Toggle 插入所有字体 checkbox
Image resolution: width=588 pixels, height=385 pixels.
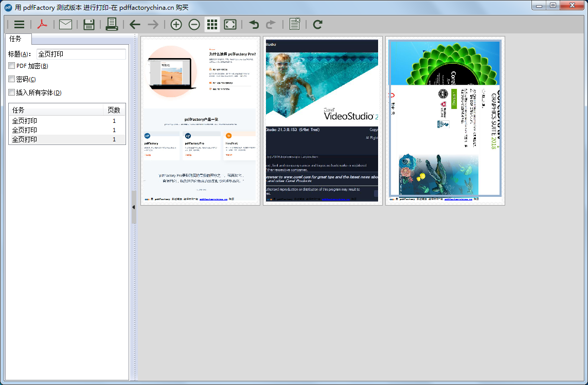click(12, 92)
